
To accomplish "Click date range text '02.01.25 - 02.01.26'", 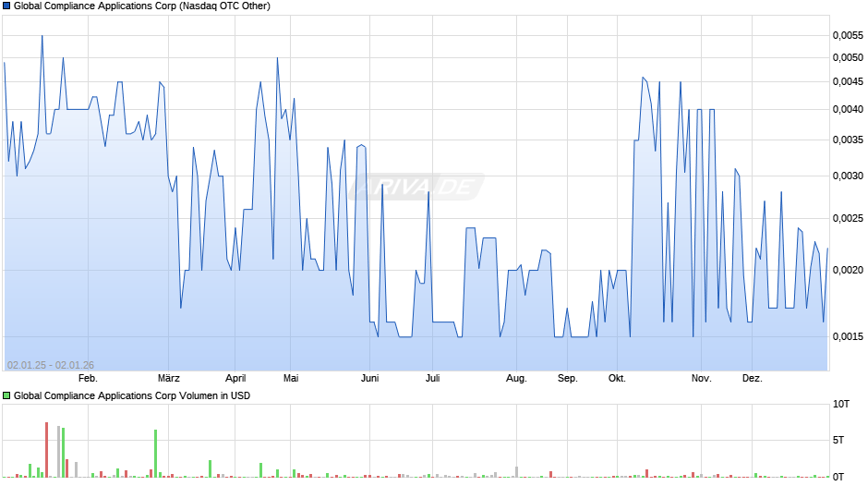I will tap(51, 365).
